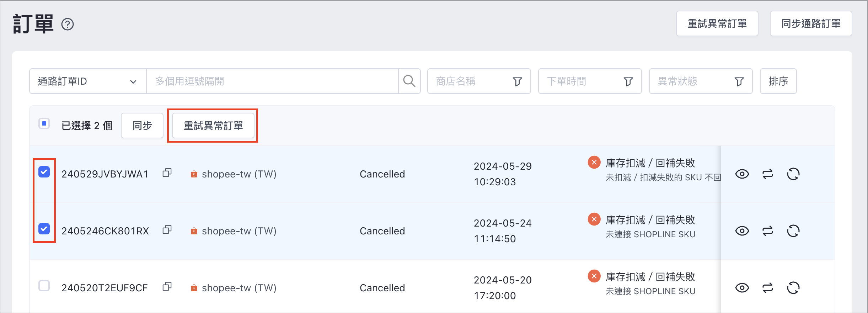
Task: Click the search magnifier icon
Action: point(409,81)
